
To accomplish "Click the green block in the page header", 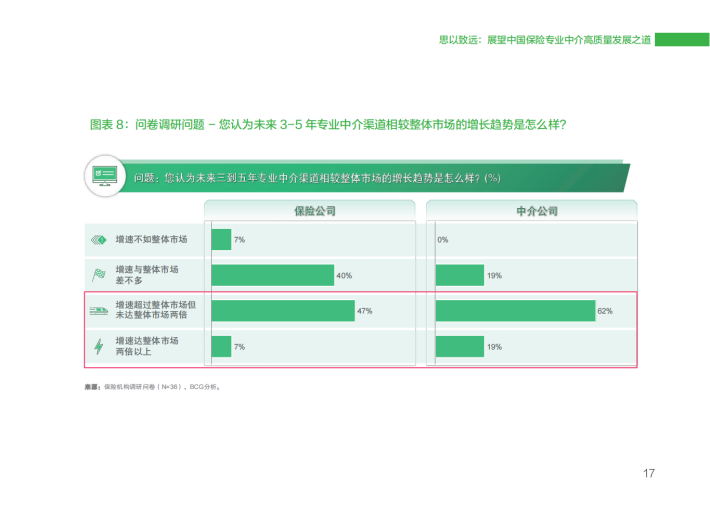I will pos(675,40).
